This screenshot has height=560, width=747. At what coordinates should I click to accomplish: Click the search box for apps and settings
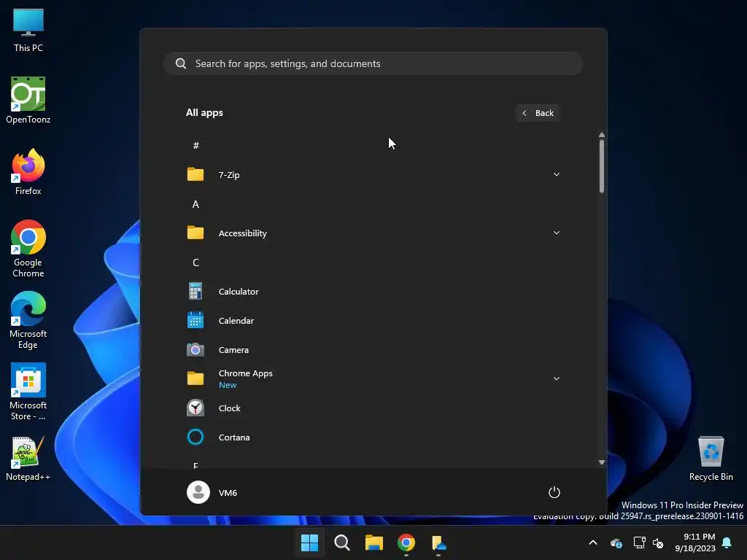pos(373,63)
